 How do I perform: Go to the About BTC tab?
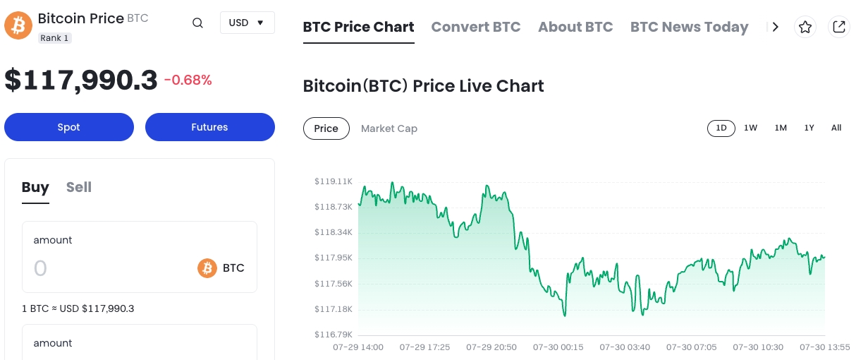click(x=575, y=27)
